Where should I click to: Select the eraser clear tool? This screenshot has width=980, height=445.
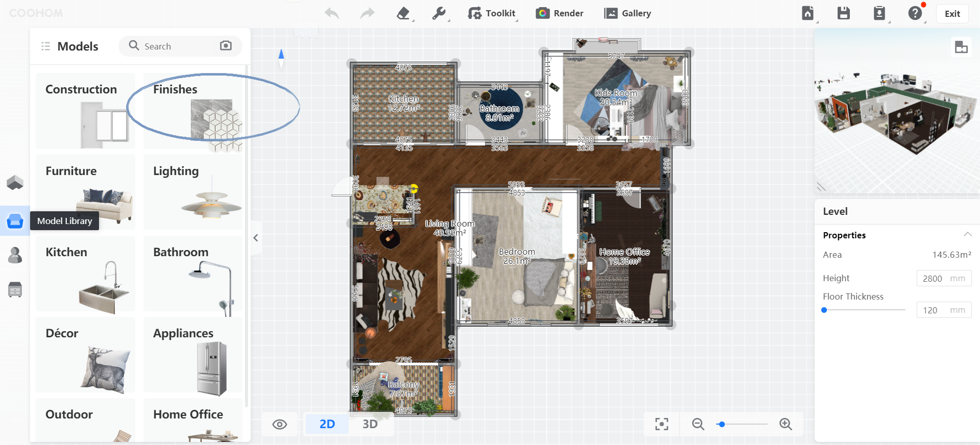click(403, 13)
